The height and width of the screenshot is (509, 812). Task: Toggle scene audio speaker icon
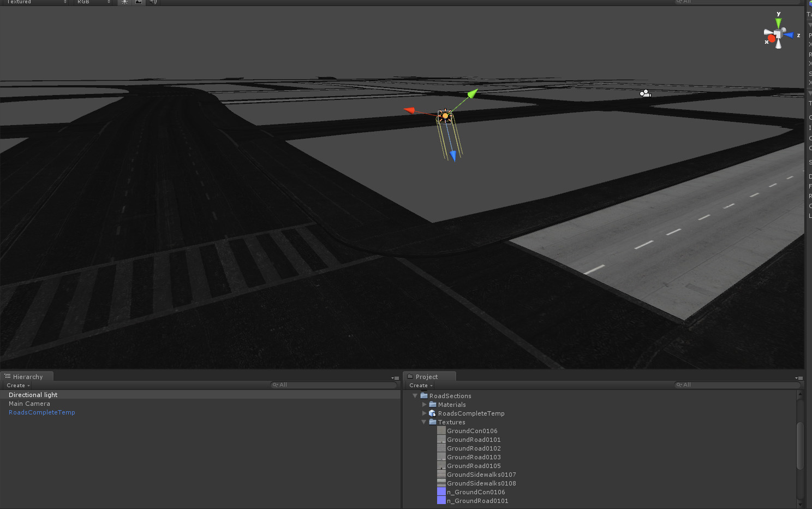[153, 2]
